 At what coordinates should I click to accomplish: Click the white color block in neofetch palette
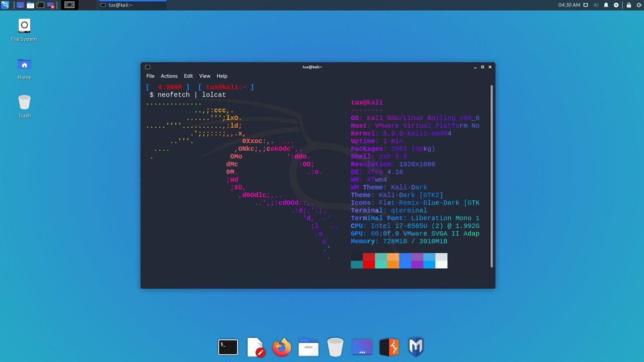[x=441, y=260]
